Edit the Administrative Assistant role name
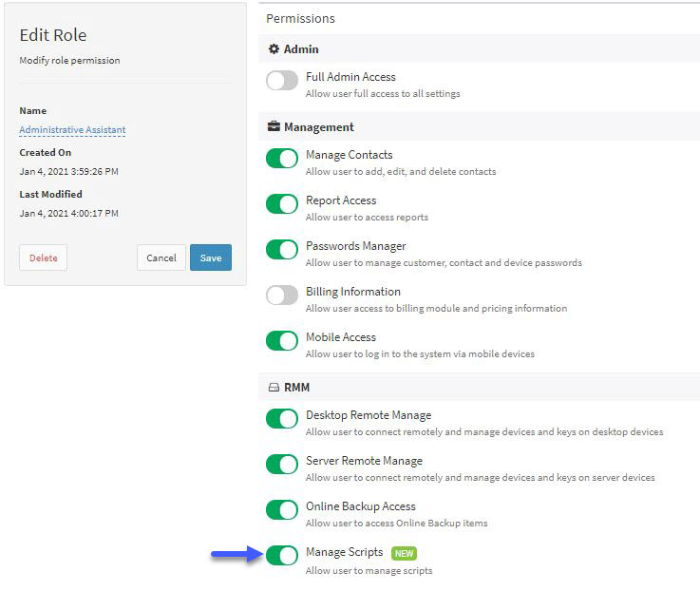700x591 pixels. tap(72, 129)
